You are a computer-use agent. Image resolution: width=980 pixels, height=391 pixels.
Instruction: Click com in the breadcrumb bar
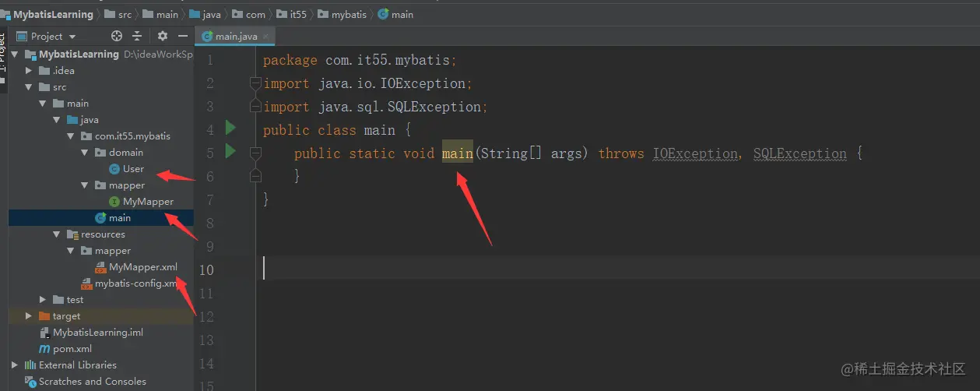click(255, 14)
